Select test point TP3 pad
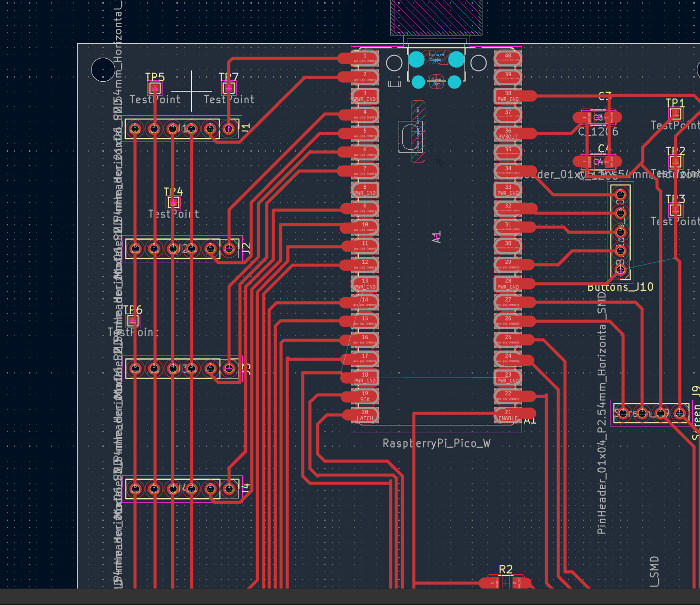The image size is (700, 605). pyautogui.click(x=676, y=210)
